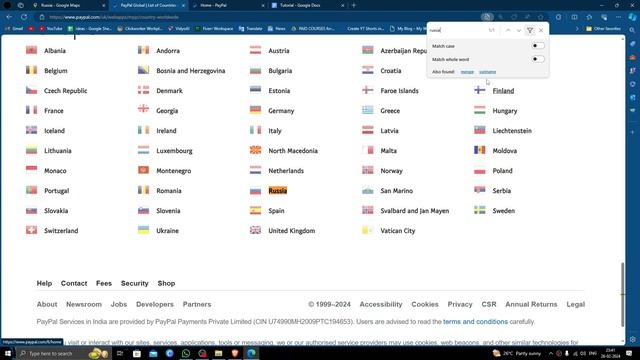Image resolution: width=640 pixels, height=360 pixels.
Task: Click the Moldova flag icon
Action: pyautogui.click(x=480, y=150)
